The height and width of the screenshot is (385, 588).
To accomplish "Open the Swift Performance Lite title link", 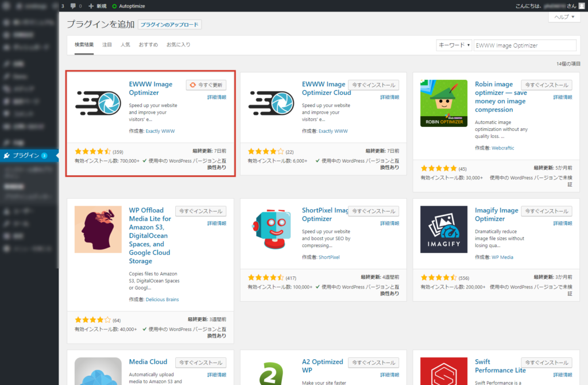I will point(500,366).
